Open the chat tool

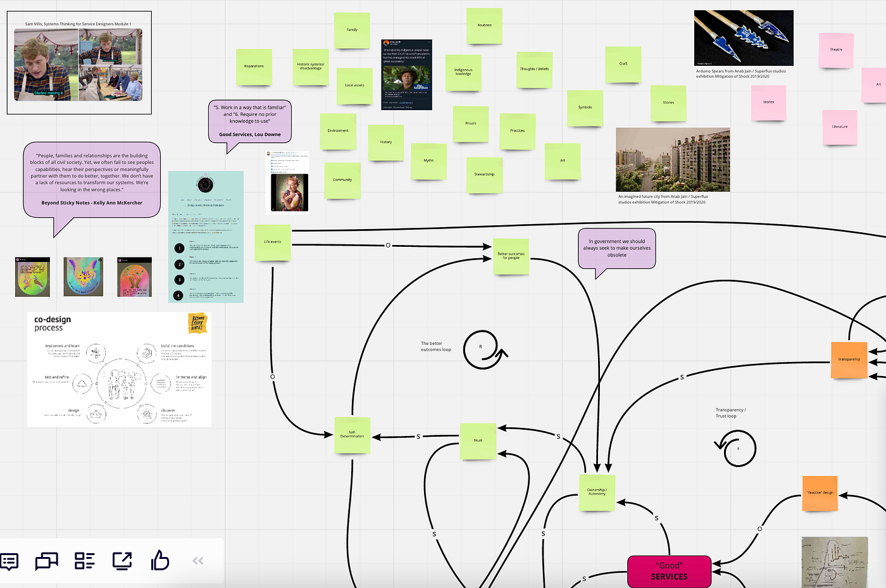[46, 561]
